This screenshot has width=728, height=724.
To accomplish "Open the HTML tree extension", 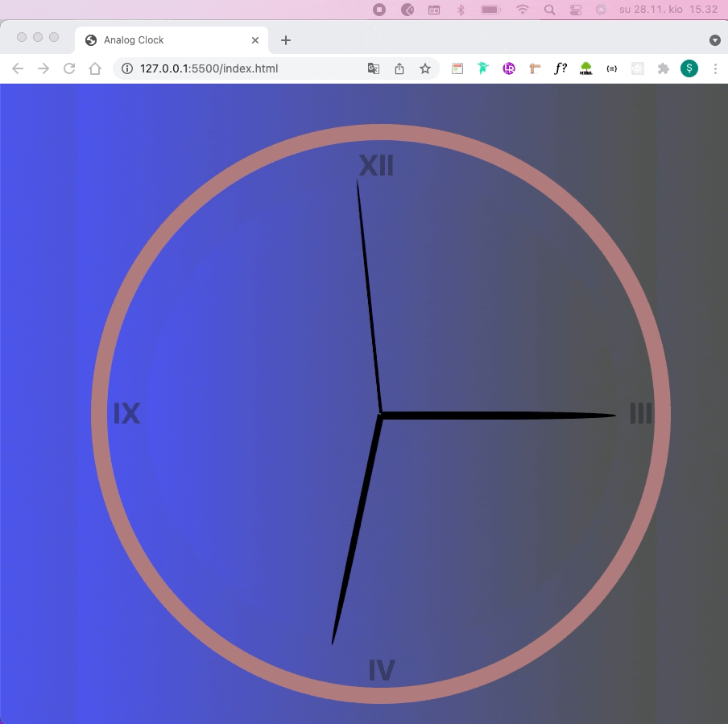I will point(586,68).
